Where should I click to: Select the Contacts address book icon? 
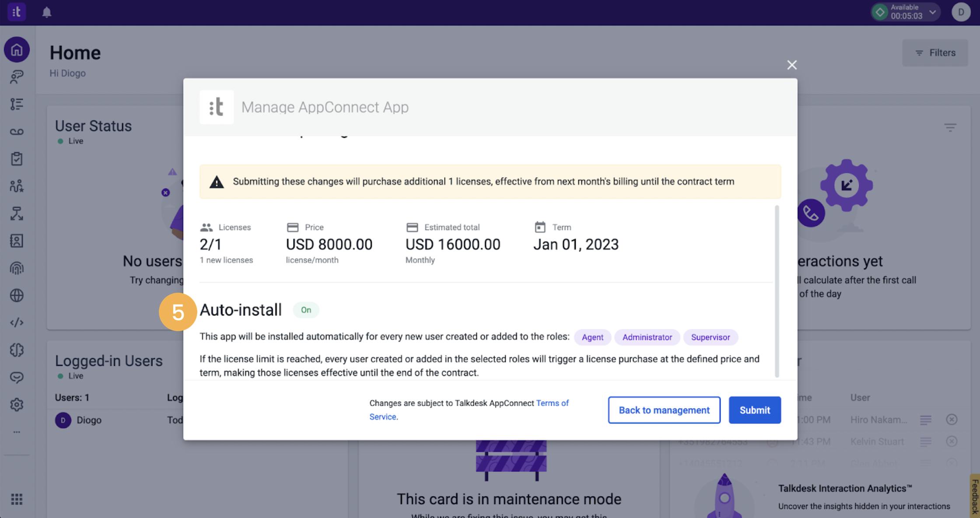17,241
